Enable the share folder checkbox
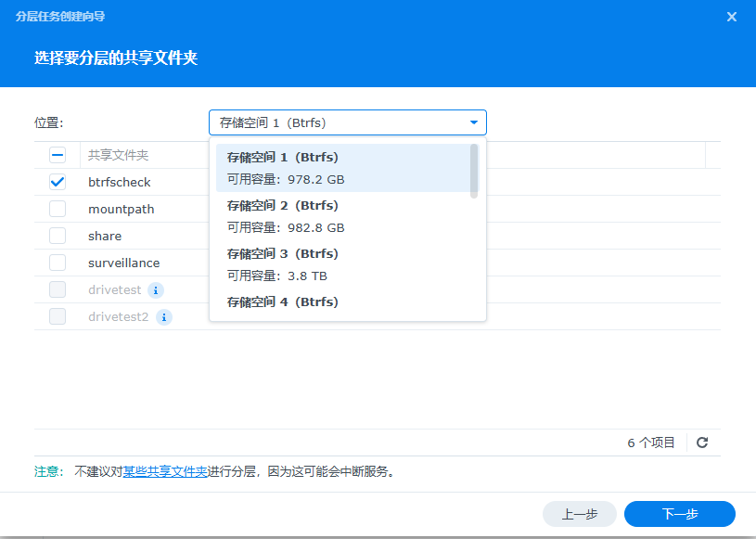Screen dimensions: 756x539 point(58,236)
